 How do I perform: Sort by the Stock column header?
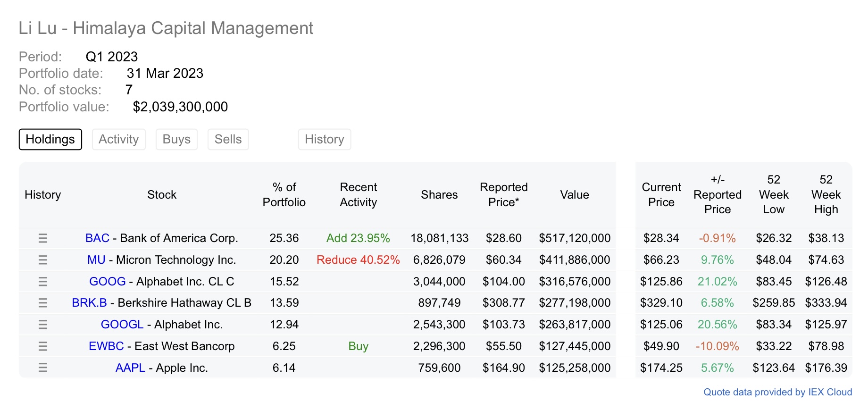[162, 195]
